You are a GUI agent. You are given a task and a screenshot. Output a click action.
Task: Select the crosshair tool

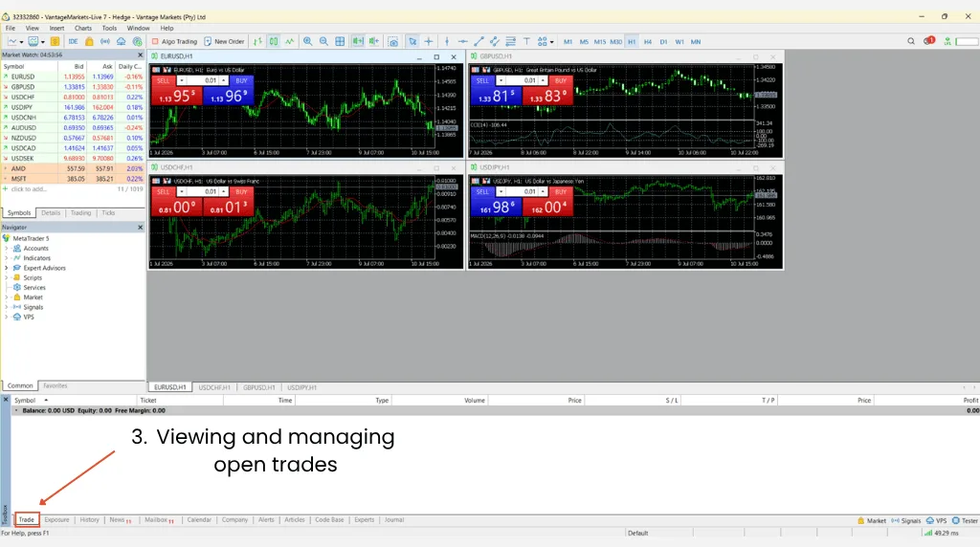tap(429, 42)
